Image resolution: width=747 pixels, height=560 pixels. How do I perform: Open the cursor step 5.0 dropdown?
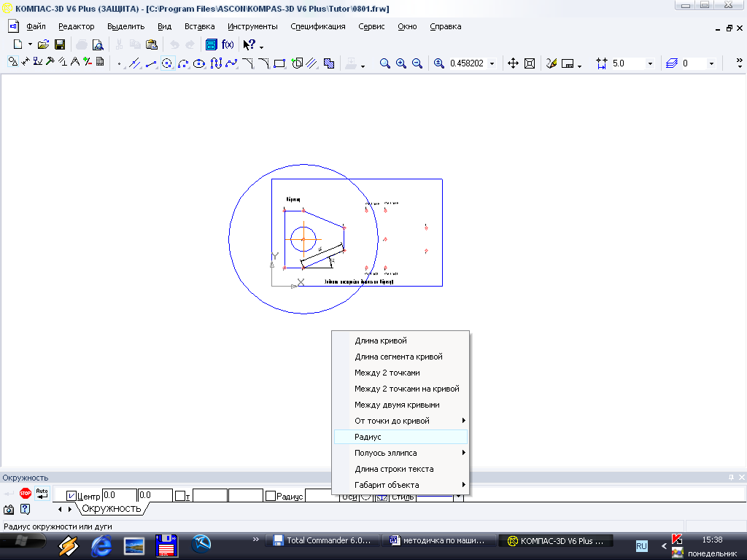[650, 63]
